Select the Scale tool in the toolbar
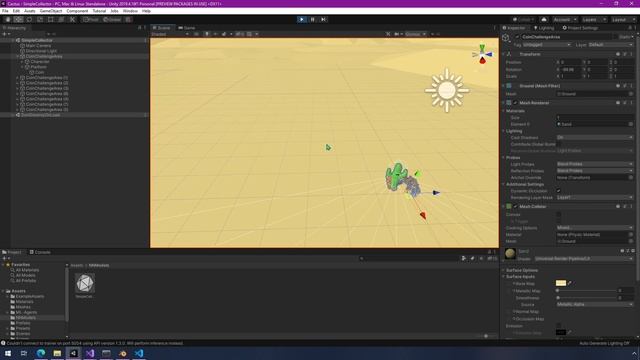640x360 pixels. click(40, 19)
